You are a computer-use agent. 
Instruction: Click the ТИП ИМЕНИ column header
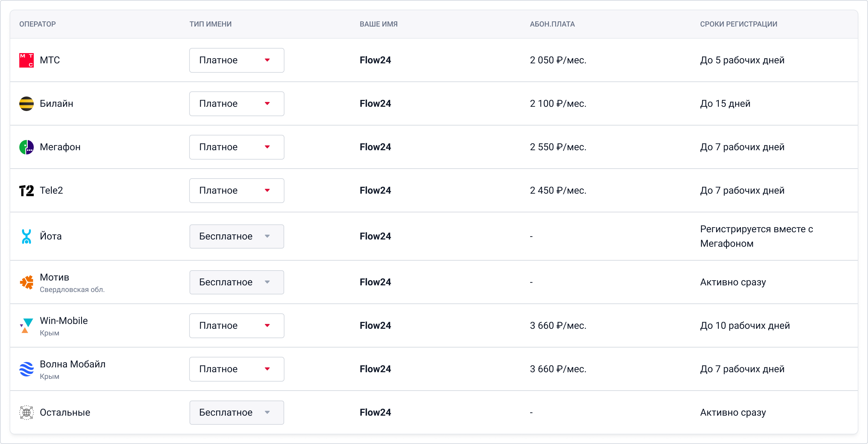click(x=210, y=24)
